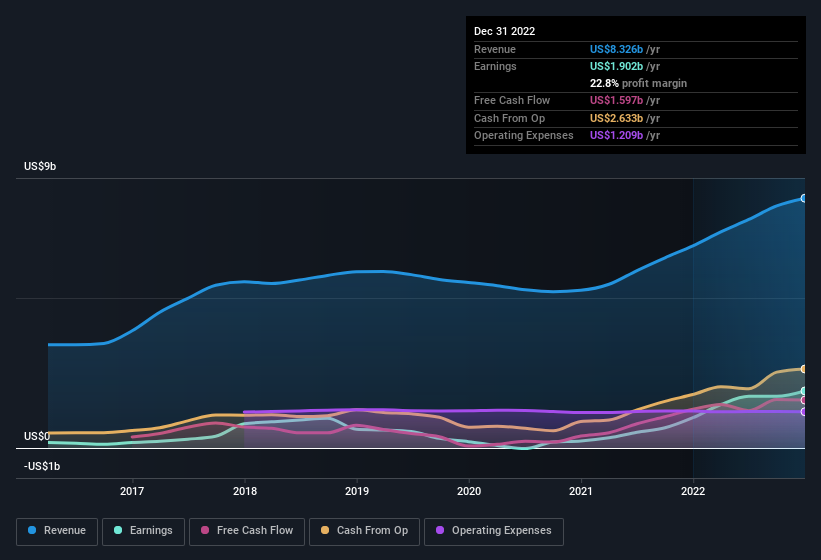The height and width of the screenshot is (560, 821).
Task: Click the US$9b y-axis label
Action: click(40, 166)
